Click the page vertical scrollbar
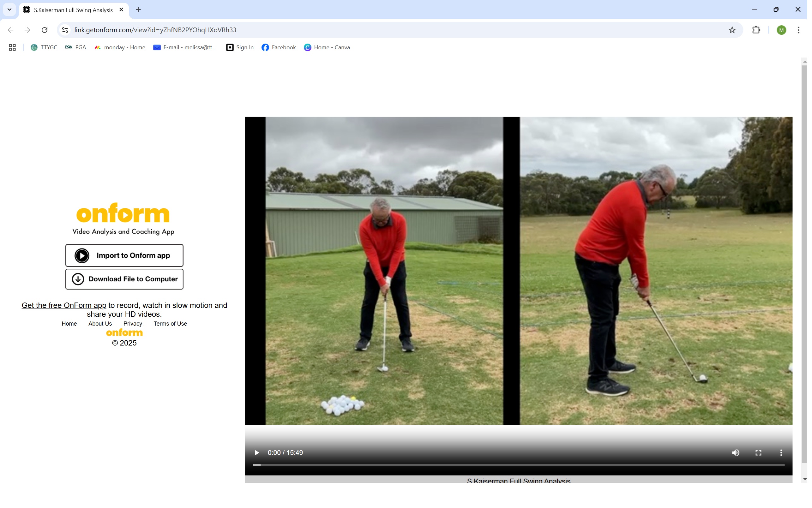Image resolution: width=812 pixels, height=508 pixels. (804, 264)
